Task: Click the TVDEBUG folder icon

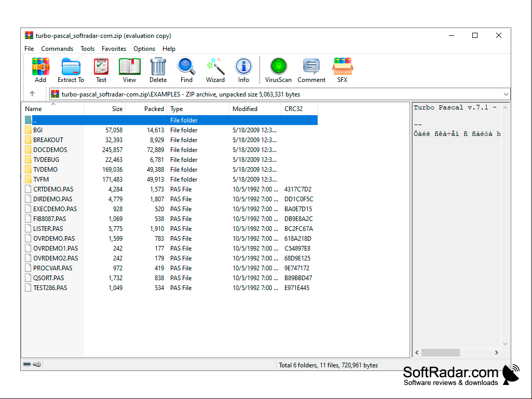Action: click(28, 159)
